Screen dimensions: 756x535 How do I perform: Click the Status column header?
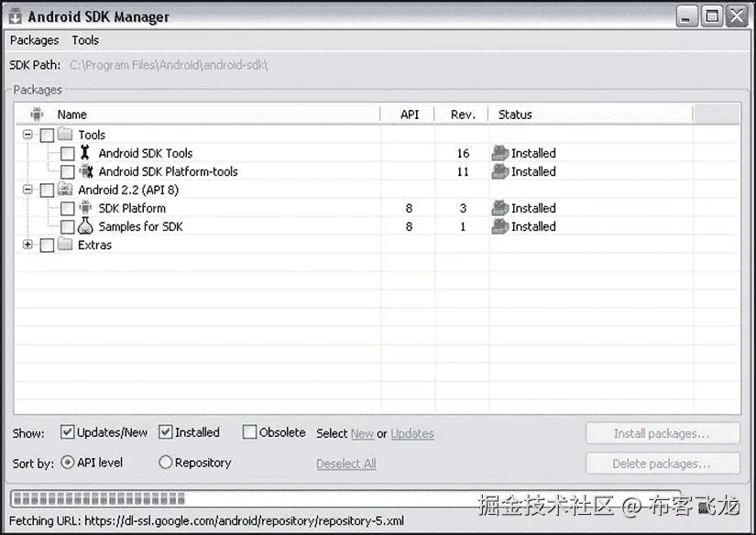[591, 115]
